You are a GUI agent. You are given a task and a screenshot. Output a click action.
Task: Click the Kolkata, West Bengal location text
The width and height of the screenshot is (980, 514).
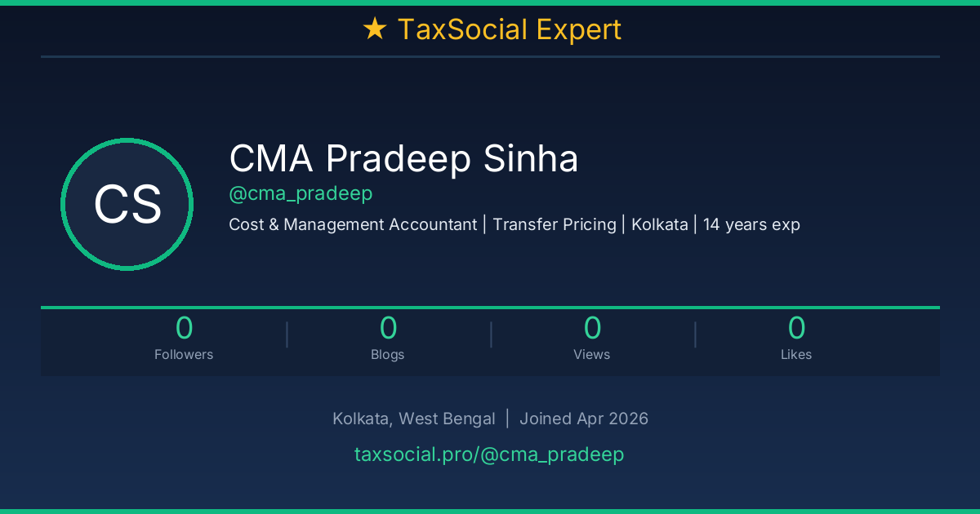pos(413,419)
